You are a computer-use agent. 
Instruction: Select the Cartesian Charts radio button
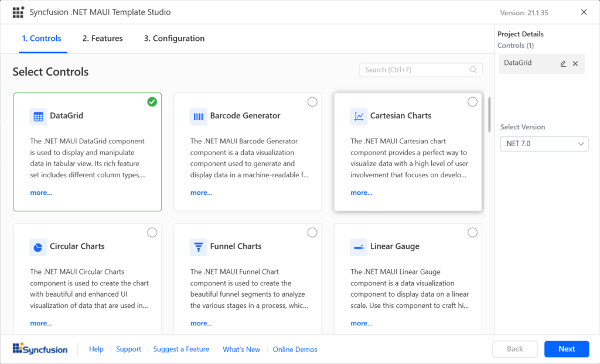tap(472, 102)
